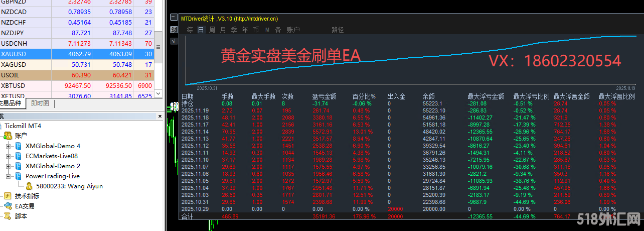Select the 备 statistics tab
This screenshot has width=644, height=231.
pyautogui.click(x=278, y=30)
